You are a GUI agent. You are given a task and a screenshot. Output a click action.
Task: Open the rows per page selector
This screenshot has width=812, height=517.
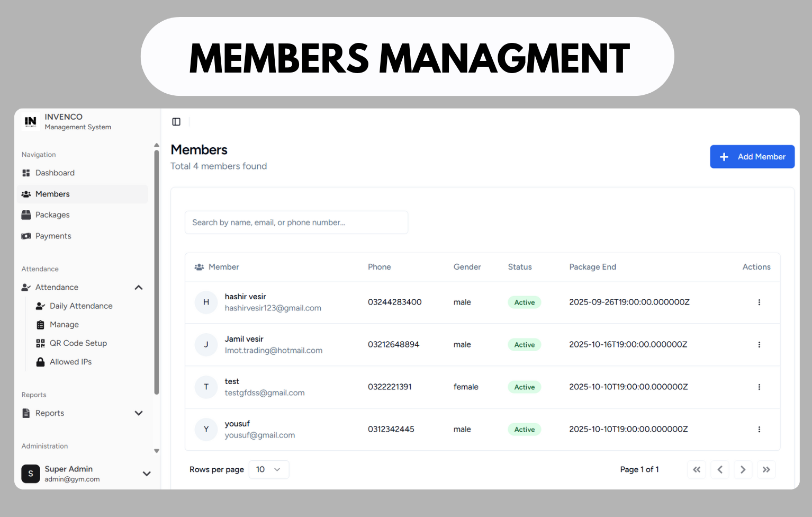(268, 469)
